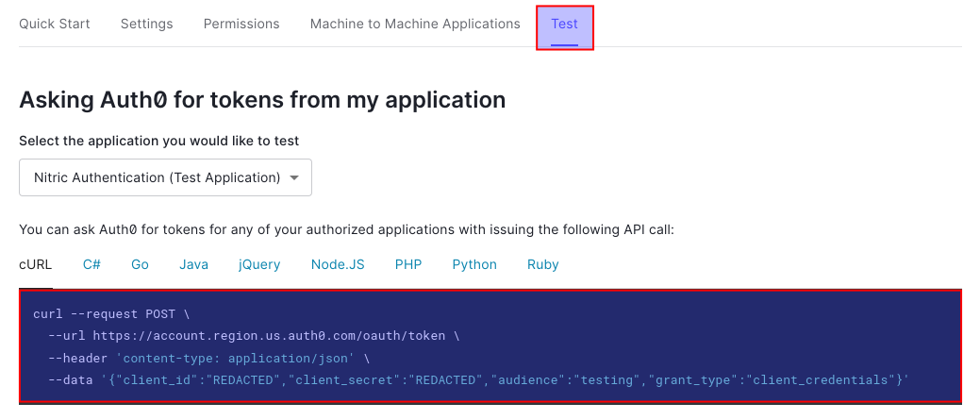Image resolution: width=980 pixels, height=420 pixels.
Task: Click the 'Asking Auth0 for tokens' heading
Action: [262, 100]
